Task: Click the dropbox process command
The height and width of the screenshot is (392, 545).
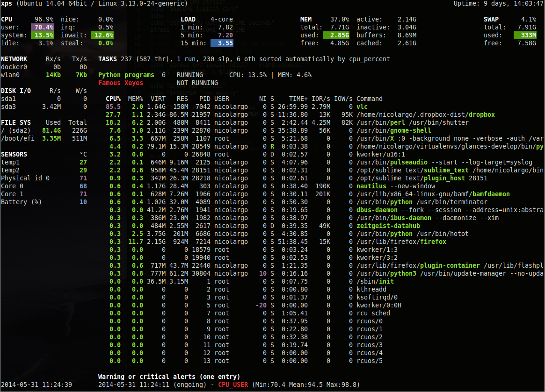Action: pyautogui.click(x=482, y=114)
